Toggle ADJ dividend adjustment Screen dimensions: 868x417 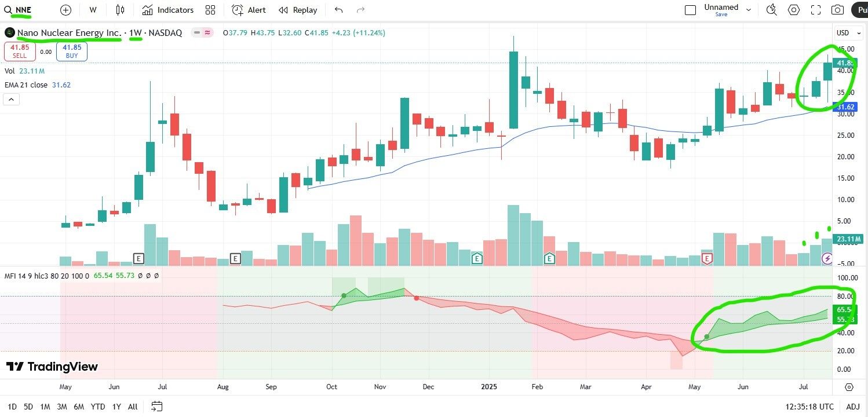coord(853,407)
